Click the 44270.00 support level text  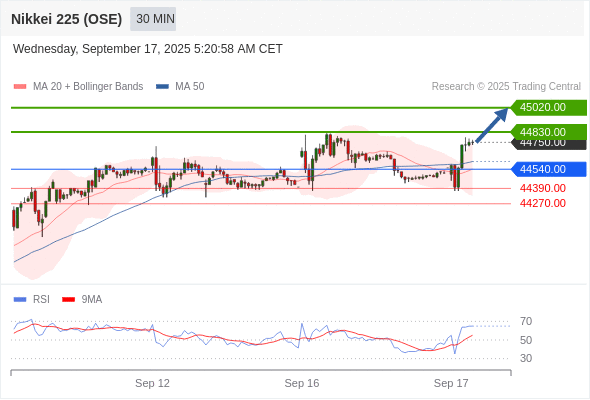pyautogui.click(x=543, y=203)
